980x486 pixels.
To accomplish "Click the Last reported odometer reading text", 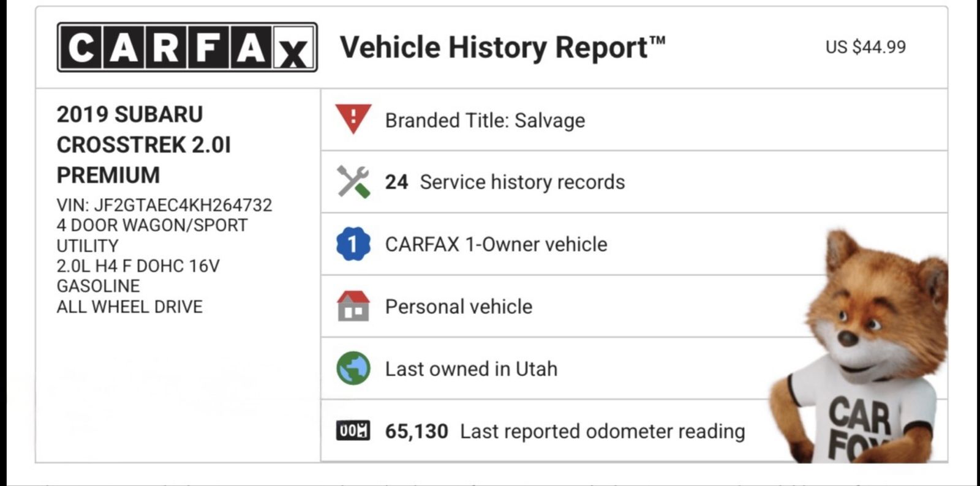I will 602,432.
